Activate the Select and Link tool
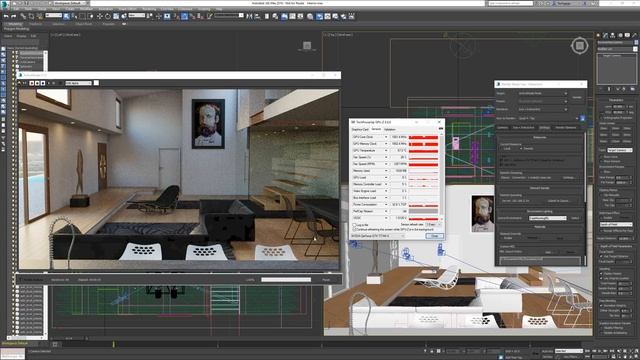Screen dimensions: 640x360 pos(23,16)
